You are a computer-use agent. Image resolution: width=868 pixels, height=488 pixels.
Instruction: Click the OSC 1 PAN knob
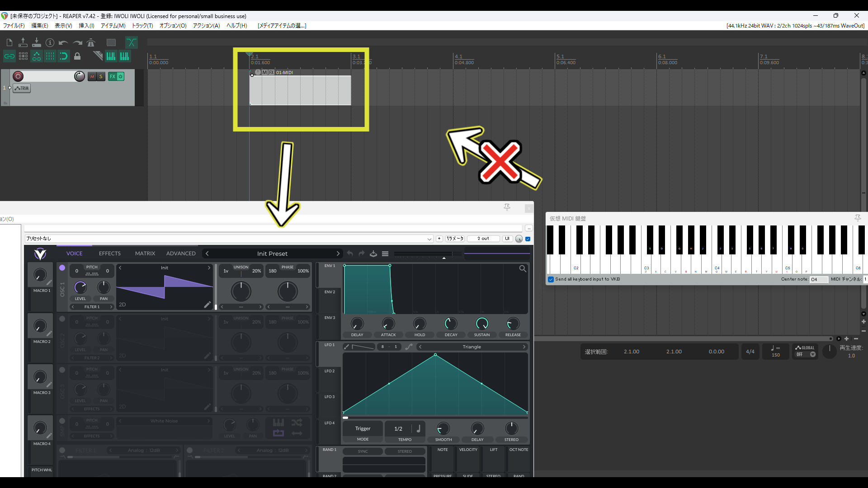click(x=104, y=287)
